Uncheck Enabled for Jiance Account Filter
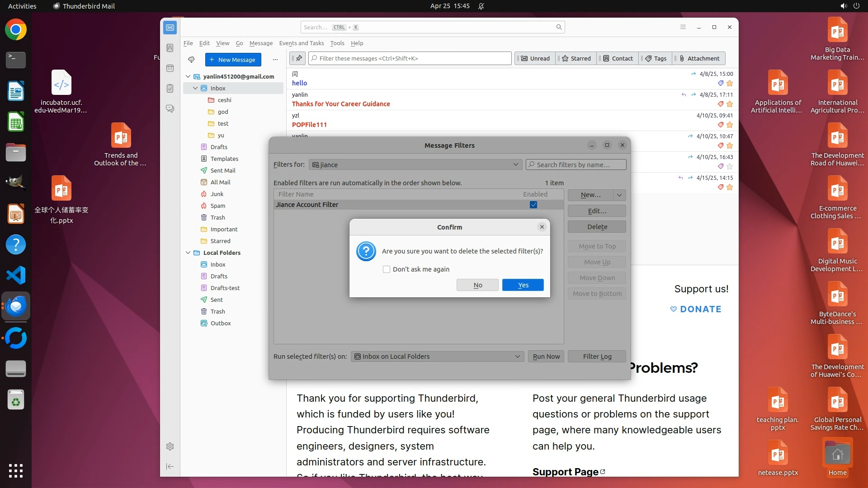Viewport: 868px width, 488px height. click(533, 205)
